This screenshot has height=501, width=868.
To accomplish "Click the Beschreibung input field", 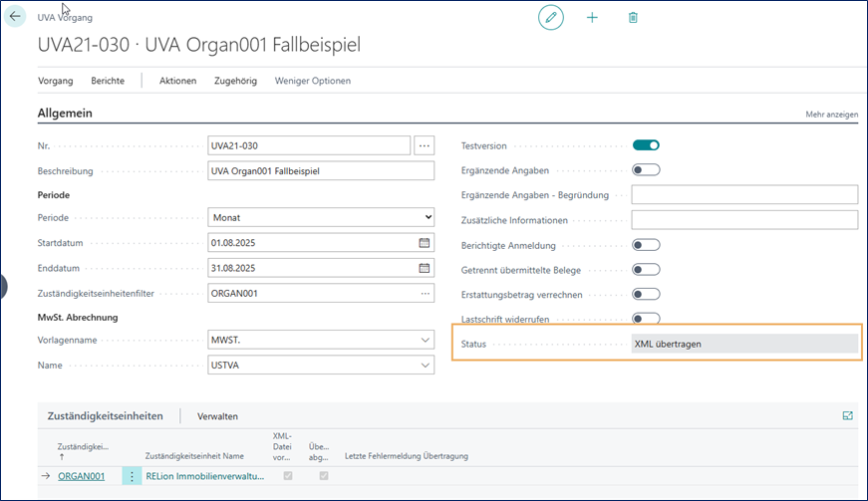I will [x=321, y=170].
